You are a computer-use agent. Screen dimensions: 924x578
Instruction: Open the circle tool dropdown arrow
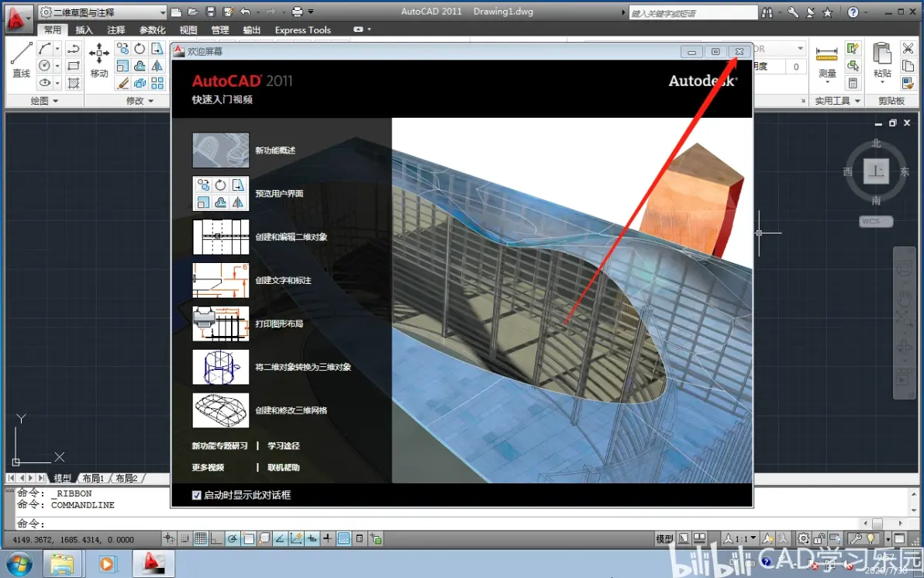(57, 65)
